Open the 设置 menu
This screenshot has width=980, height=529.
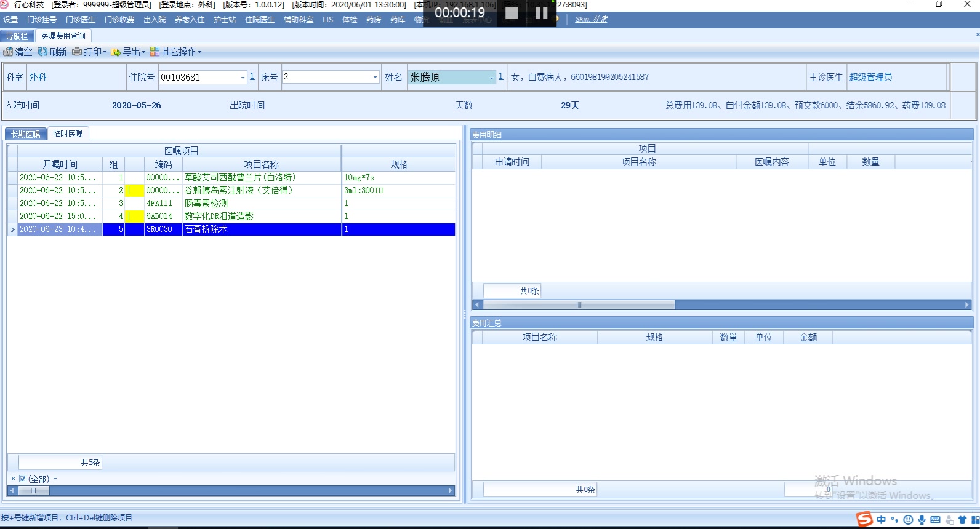tap(10, 20)
